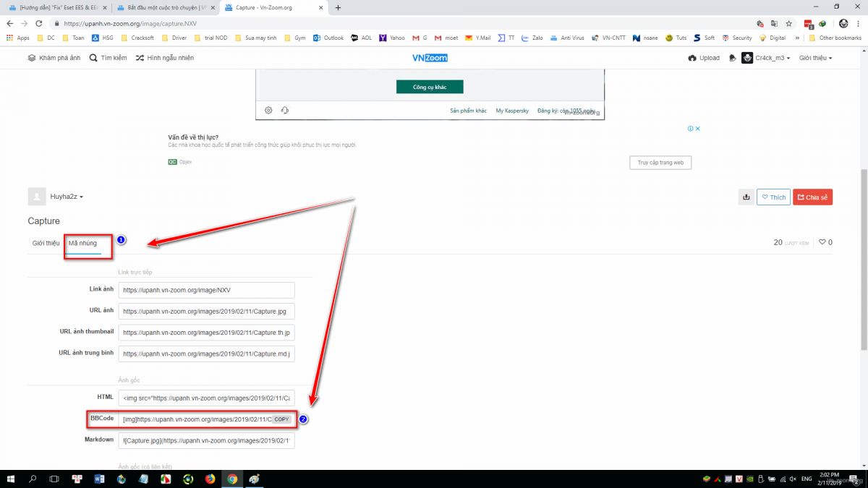The height and width of the screenshot is (488, 868).
Task: Click the Truy cập trang web ad button
Action: point(660,163)
